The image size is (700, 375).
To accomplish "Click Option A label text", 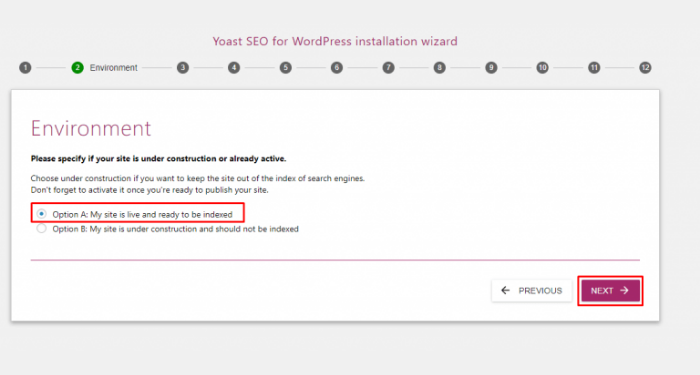I will pos(142,215).
